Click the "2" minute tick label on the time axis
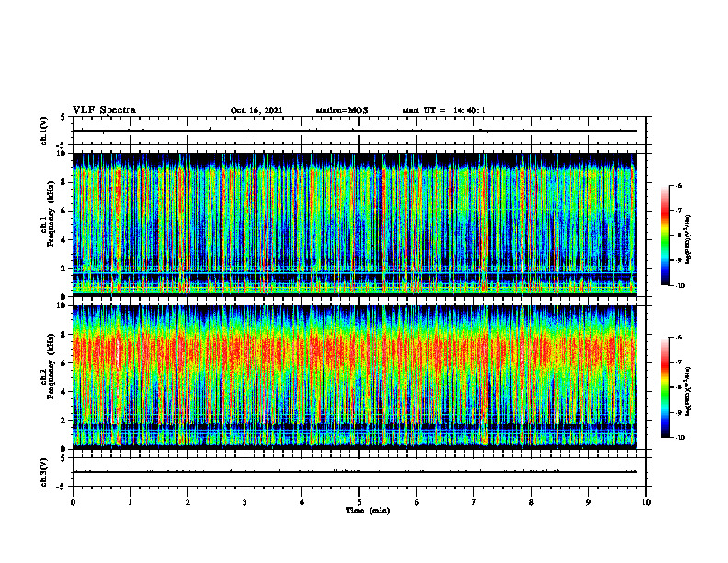This screenshot has height=563, width=728. click(x=188, y=502)
